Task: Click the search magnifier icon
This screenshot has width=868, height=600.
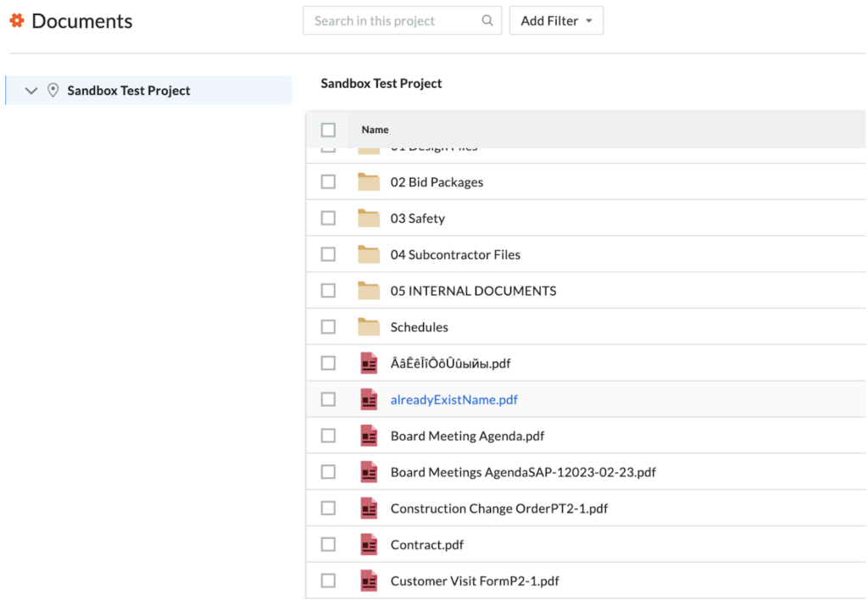Action: coord(487,20)
